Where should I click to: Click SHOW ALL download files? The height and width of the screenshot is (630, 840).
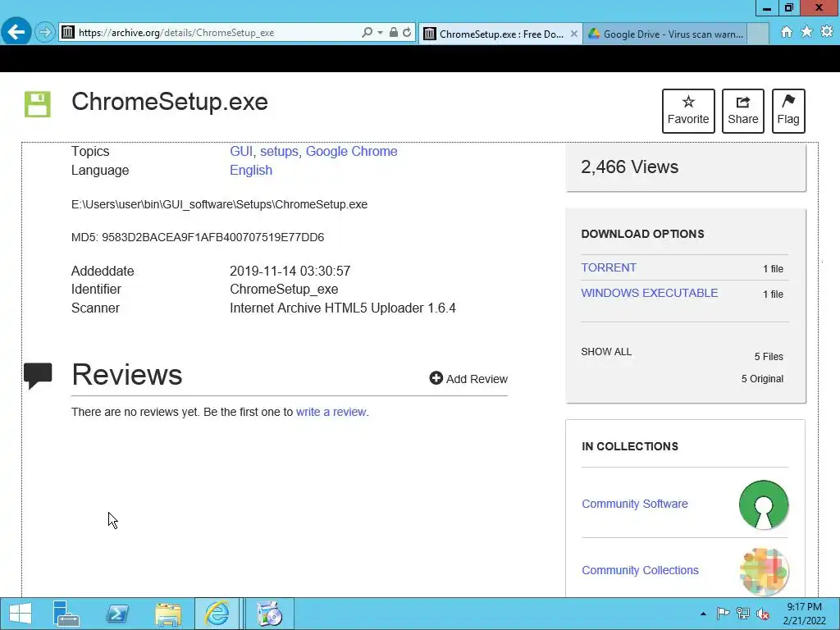[606, 352]
